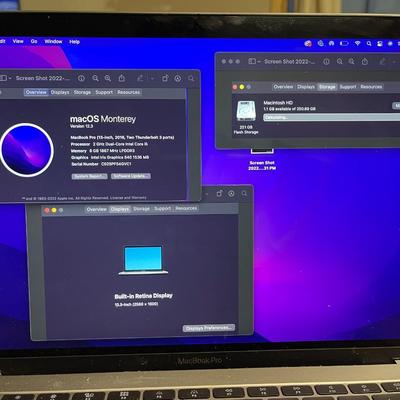400x400 pixels.
Task: Select Displays tab in Macintosh HD storage window
Action: click(306, 87)
